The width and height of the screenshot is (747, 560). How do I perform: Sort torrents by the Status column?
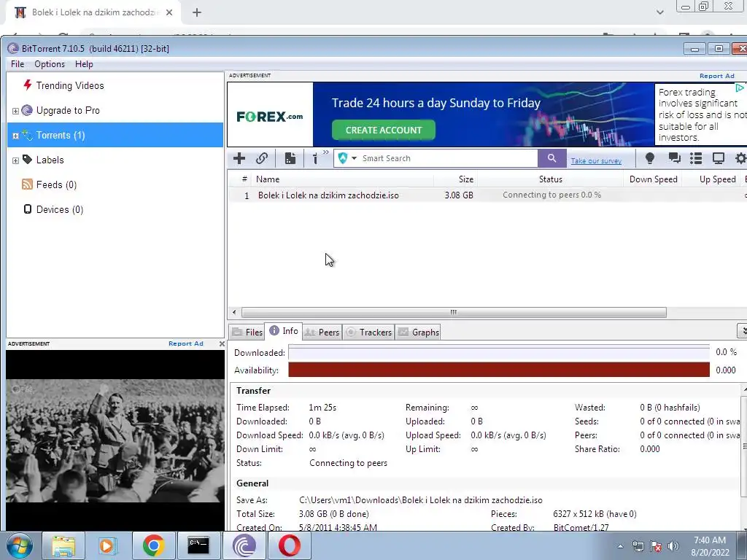pyautogui.click(x=550, y=179)
